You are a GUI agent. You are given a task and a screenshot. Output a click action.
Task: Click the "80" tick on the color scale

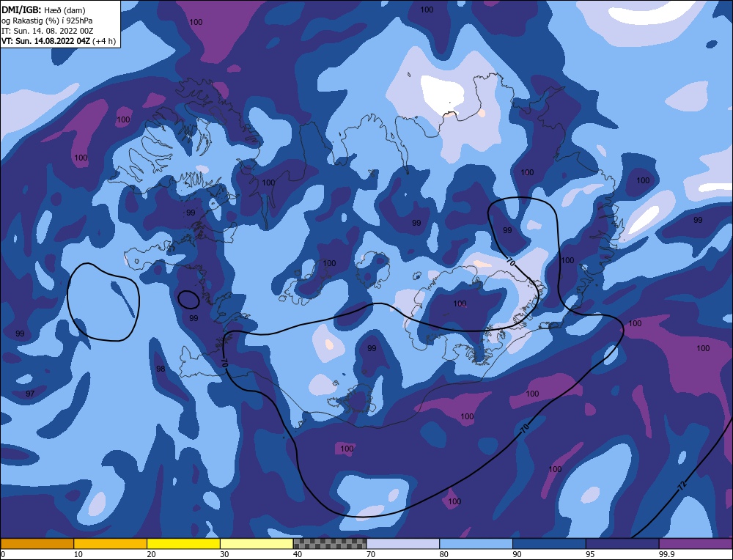[444, 554]
